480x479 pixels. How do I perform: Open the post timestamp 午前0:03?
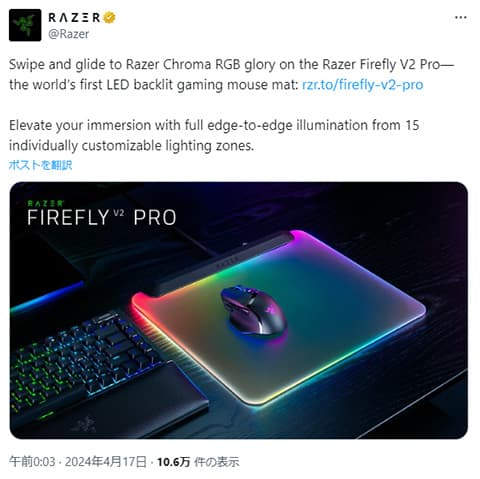(x=32, y=462)
